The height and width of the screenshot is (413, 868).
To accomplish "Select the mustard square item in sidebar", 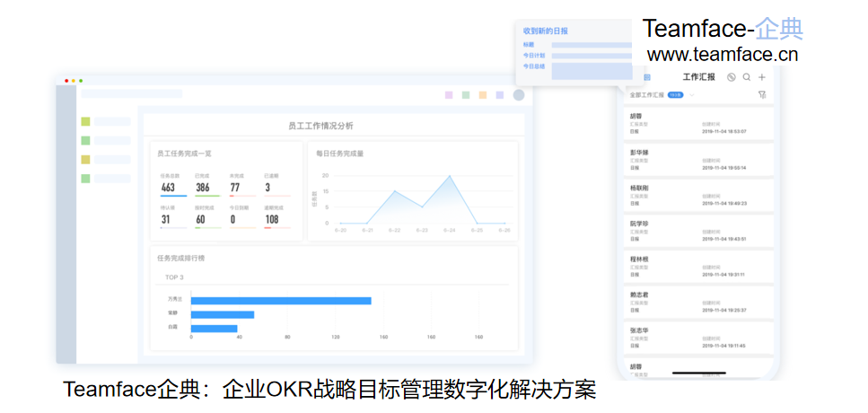I will click(85, 160).
